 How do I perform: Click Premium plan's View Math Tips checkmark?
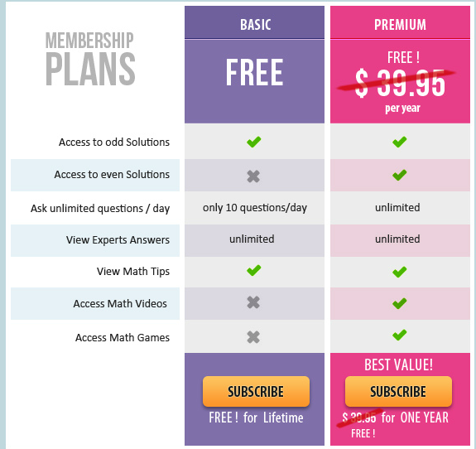pos(400,272)
